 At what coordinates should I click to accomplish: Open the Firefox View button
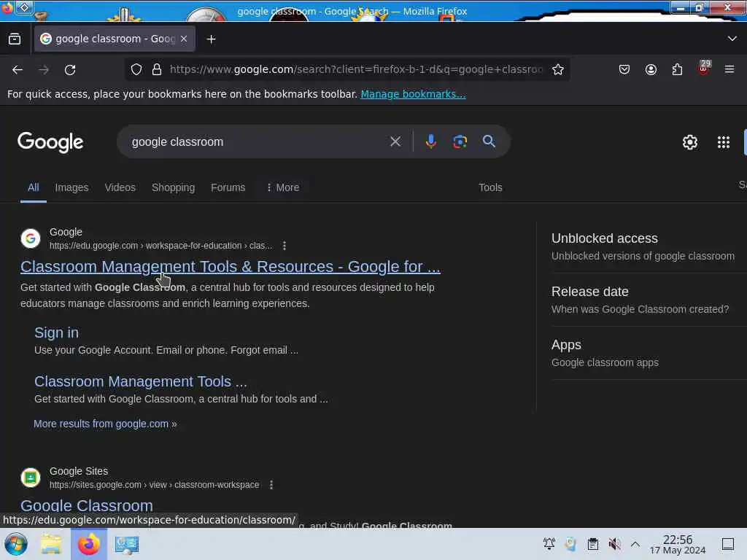pyautogui.click(x=15, y=39)
